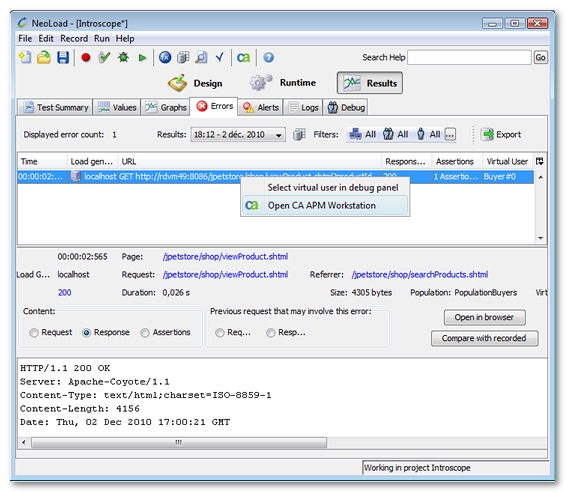Open more filters ellipsis button

click(450, 134)
